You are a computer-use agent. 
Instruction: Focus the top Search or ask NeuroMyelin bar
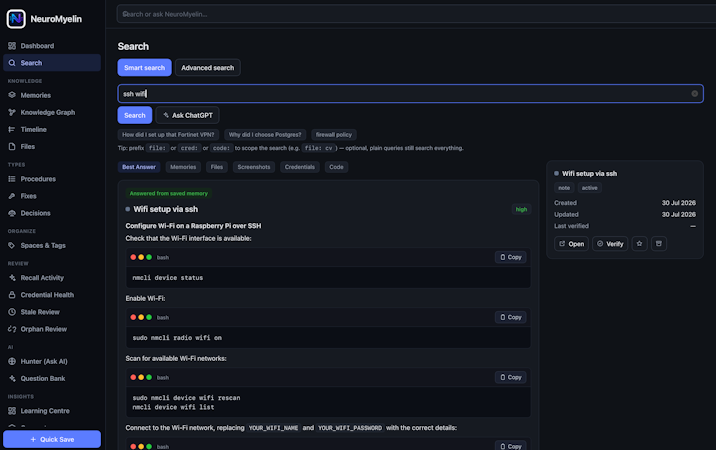(416, 14)
